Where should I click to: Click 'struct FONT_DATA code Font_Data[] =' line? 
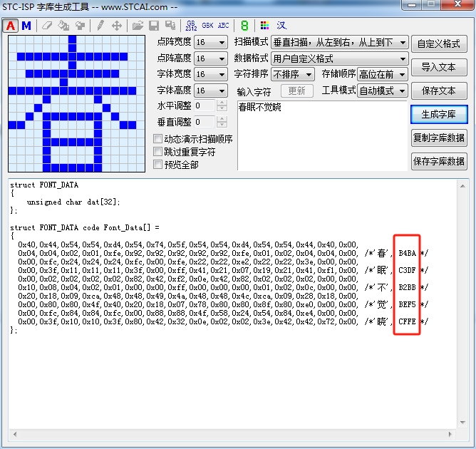point(85,227)
